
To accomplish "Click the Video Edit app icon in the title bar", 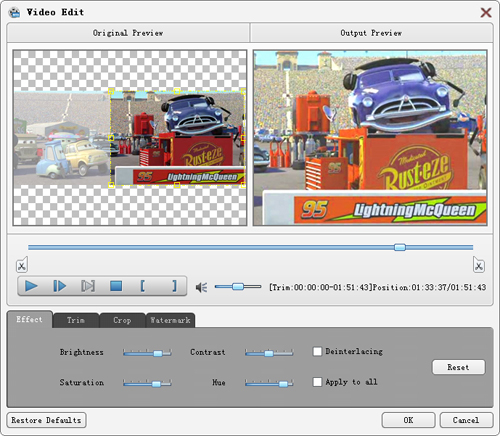I will (14, 12).
